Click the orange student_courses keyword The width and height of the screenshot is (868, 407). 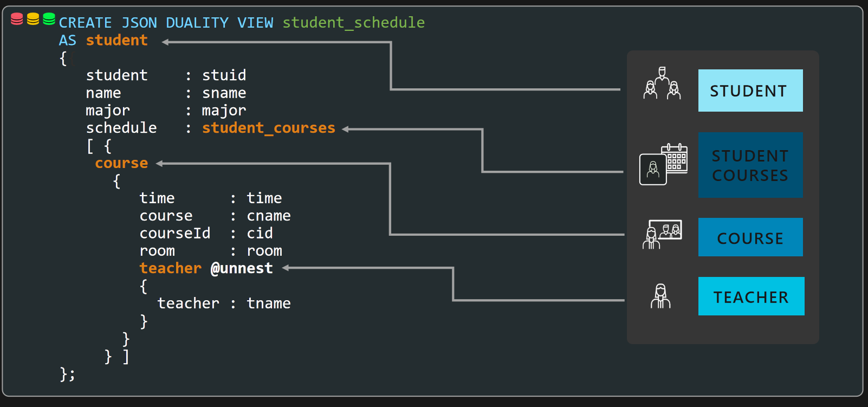point(269,128)
